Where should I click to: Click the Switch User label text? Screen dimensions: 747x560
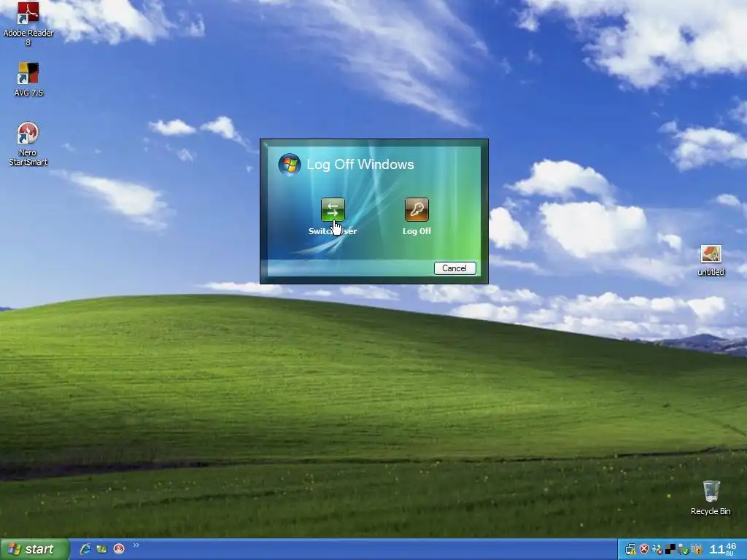(333, 231)
